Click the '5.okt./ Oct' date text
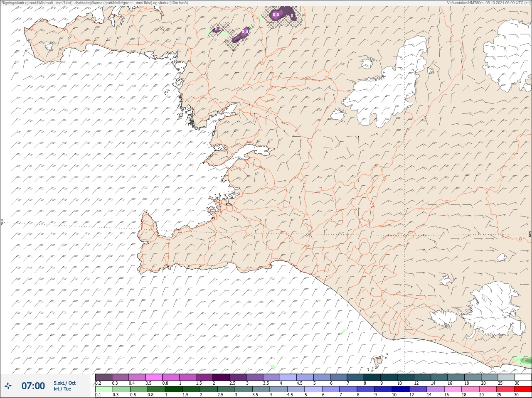This screenshot has height=398, width=532. (64, 383)
